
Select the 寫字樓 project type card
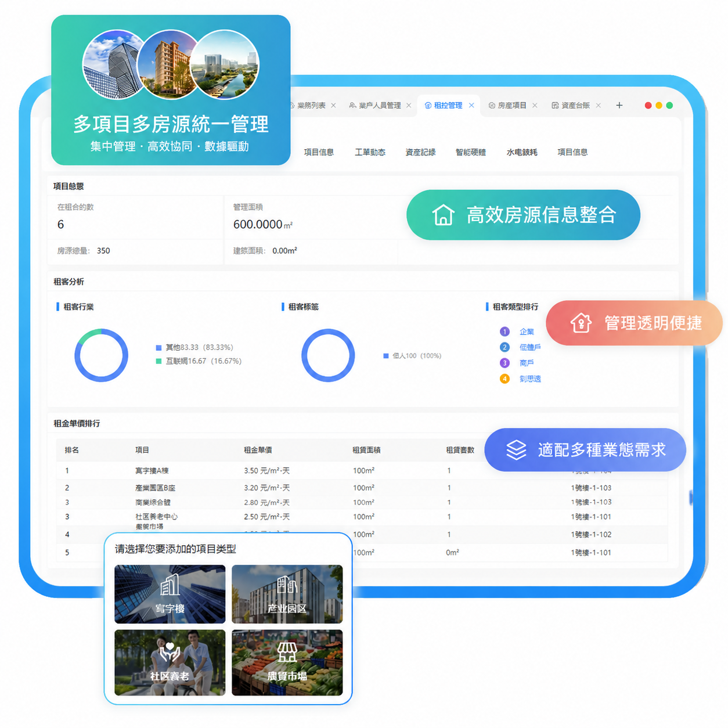click(x=170, y=594)
